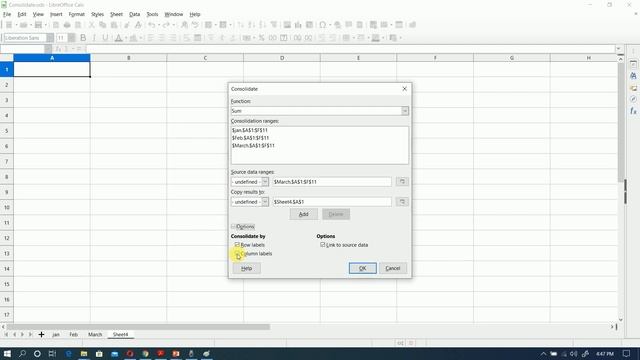Screen dimensions: 640x360
Task: Toggle Link to source data checkbox
Action: (322, 245)
